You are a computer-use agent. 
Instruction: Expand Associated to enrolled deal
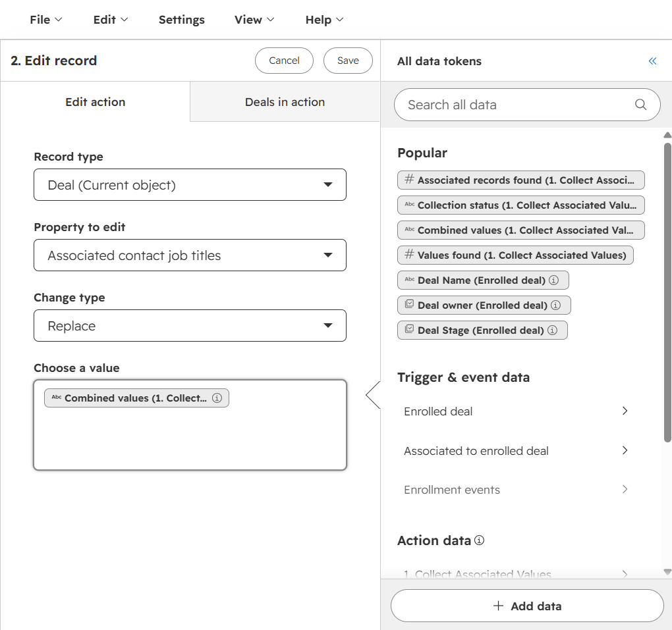pos(516,450)
